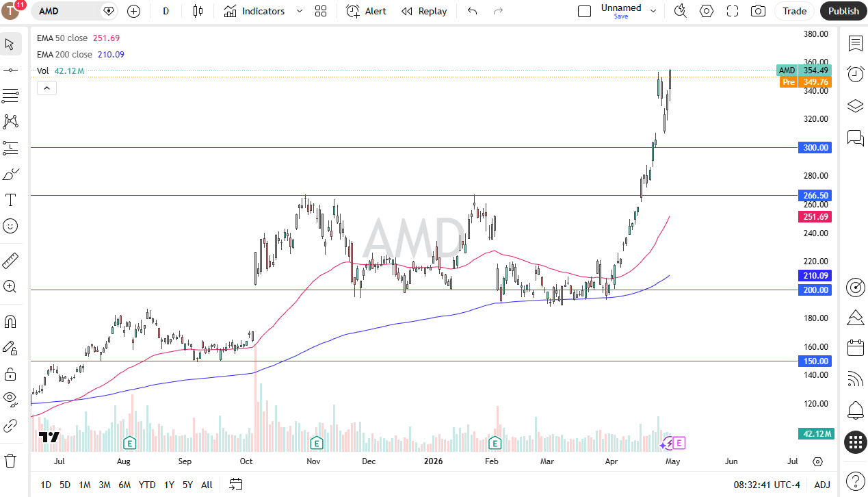Expand the favorite indicators dropdown arrow
Viewport: 868px width, 497px height.
point(299,11)
